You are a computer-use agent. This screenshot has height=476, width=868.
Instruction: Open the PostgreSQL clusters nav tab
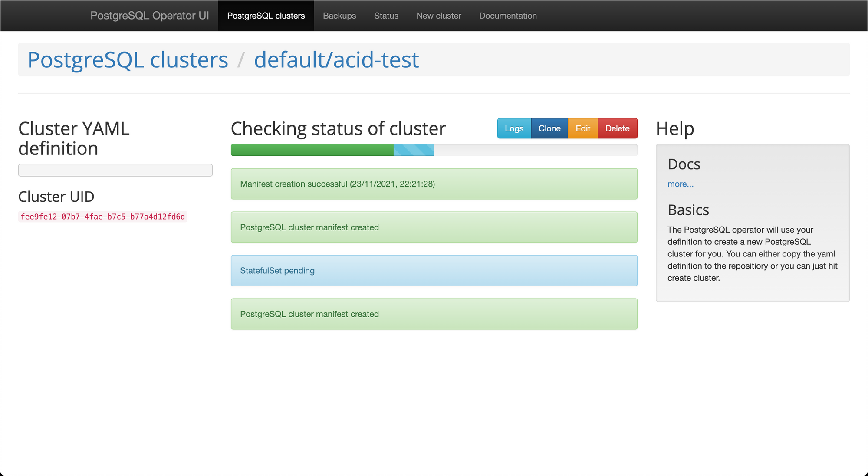(x=266, y=16)
